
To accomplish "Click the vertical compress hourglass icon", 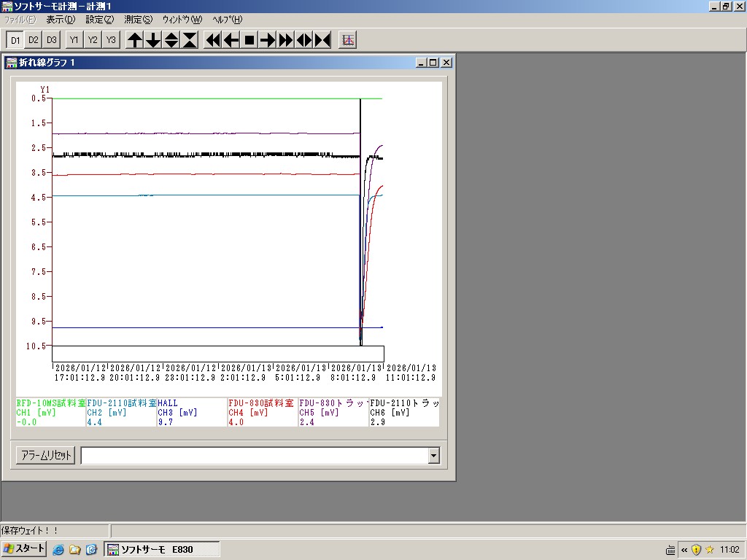I will pyautogui.click(x=190, y=40).
